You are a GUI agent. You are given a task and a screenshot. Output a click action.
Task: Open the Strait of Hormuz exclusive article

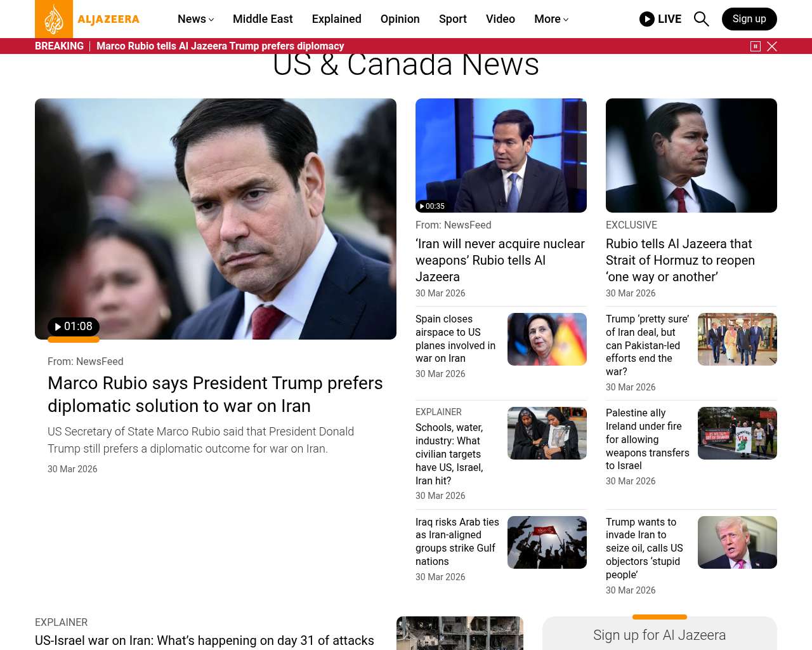click(680, 260)
